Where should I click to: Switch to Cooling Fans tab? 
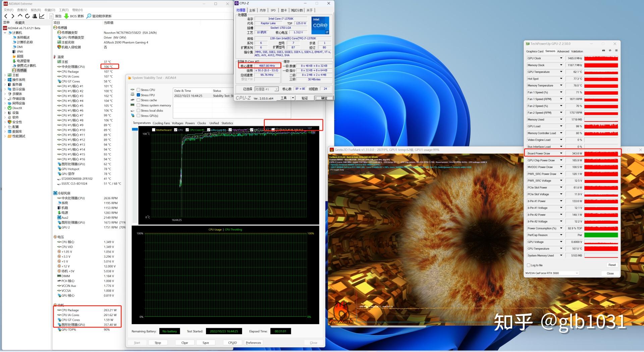click(161, 123)
